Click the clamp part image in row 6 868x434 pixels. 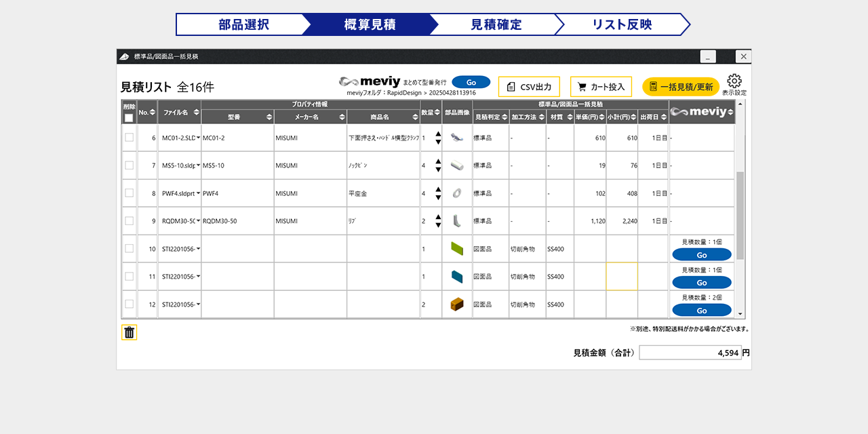point(456,138)
